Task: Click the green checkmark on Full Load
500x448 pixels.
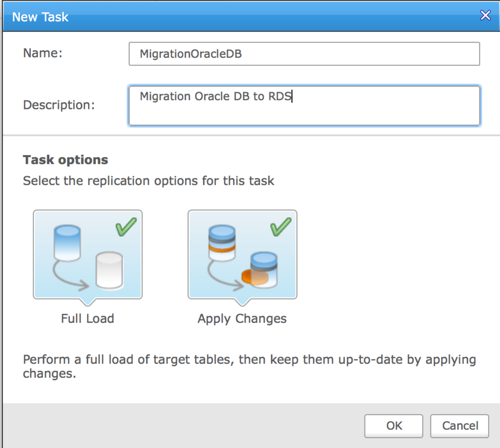Action: (x=126, y=227)
